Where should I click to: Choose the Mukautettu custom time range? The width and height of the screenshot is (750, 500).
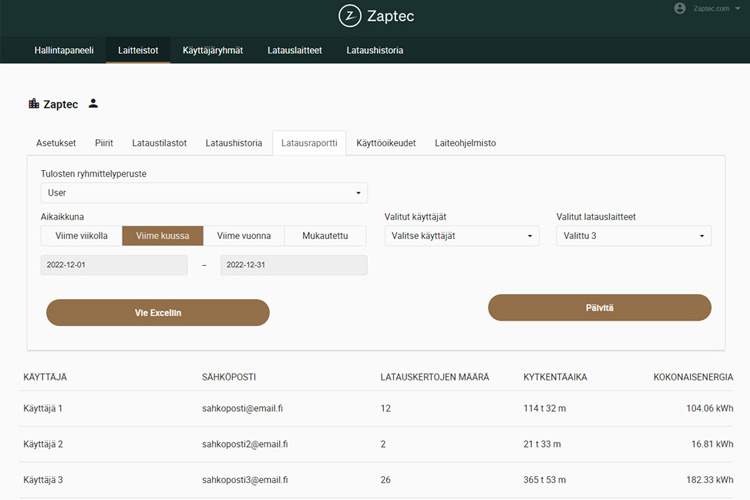click(x=325, y=236)
